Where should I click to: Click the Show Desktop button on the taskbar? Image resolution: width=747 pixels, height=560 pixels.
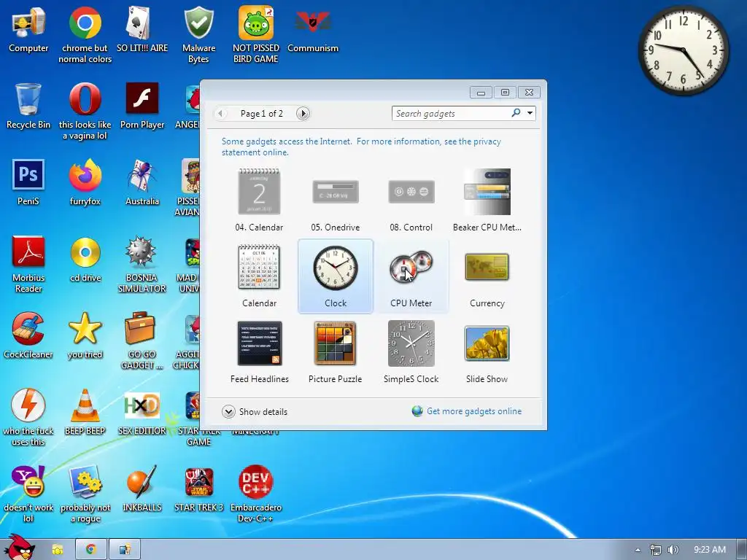[x=742, y=550]
